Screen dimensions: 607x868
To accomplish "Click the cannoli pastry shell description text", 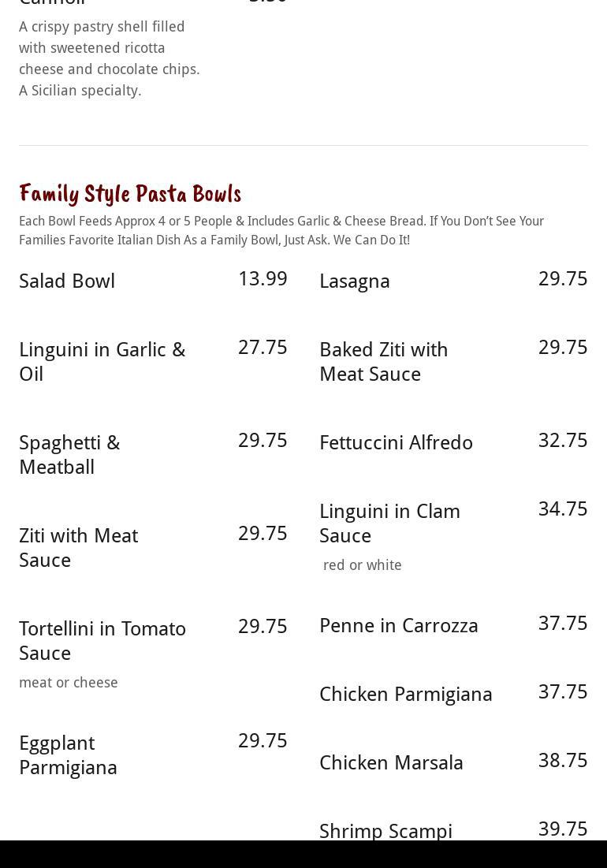I will point(110,58).
